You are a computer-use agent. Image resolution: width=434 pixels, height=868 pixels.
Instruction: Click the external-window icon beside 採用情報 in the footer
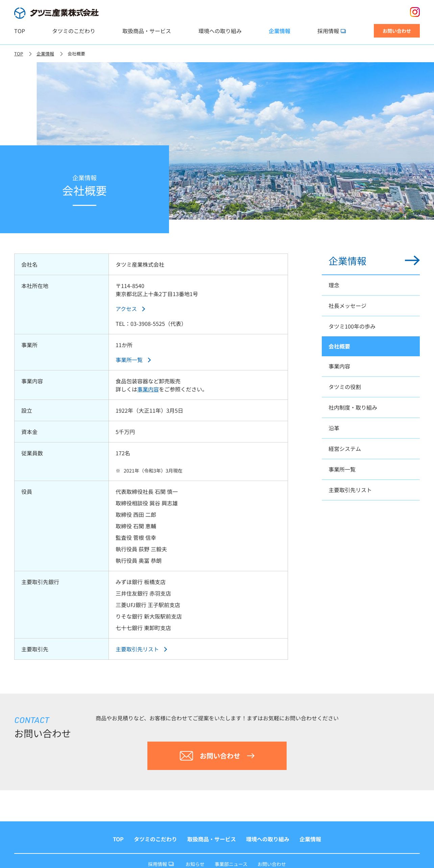click(171, 864)
